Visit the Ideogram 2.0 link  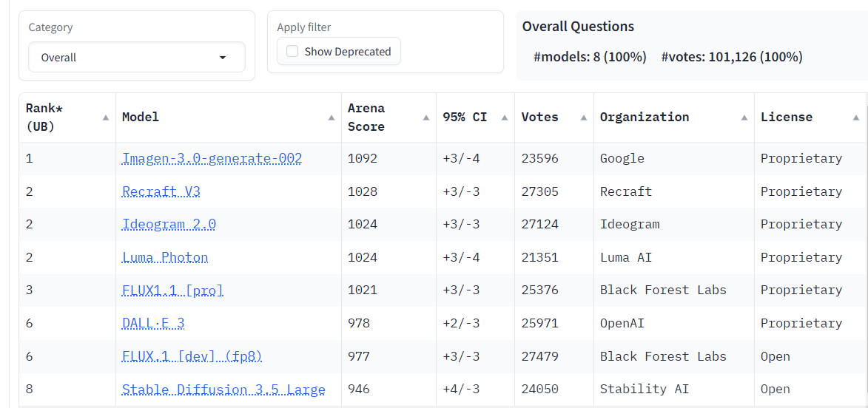click(x=169, y=225)
